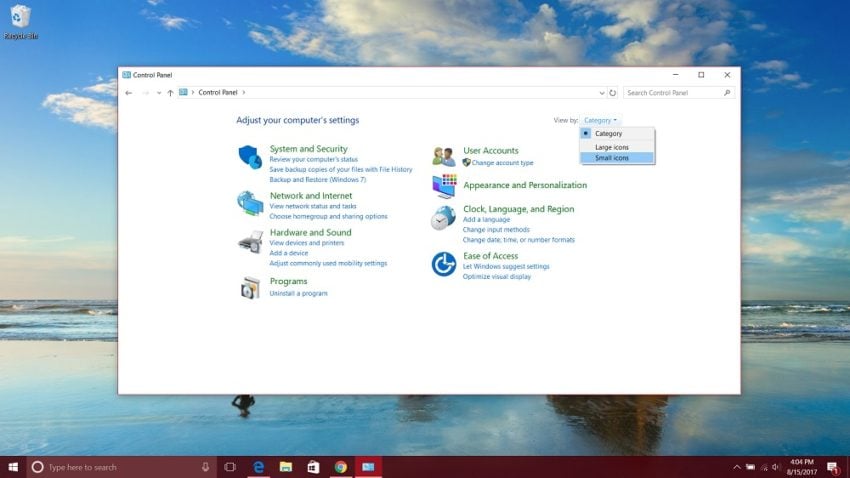
Task: Activate Cortana microphone in search box
Action: tap(205, 467)
